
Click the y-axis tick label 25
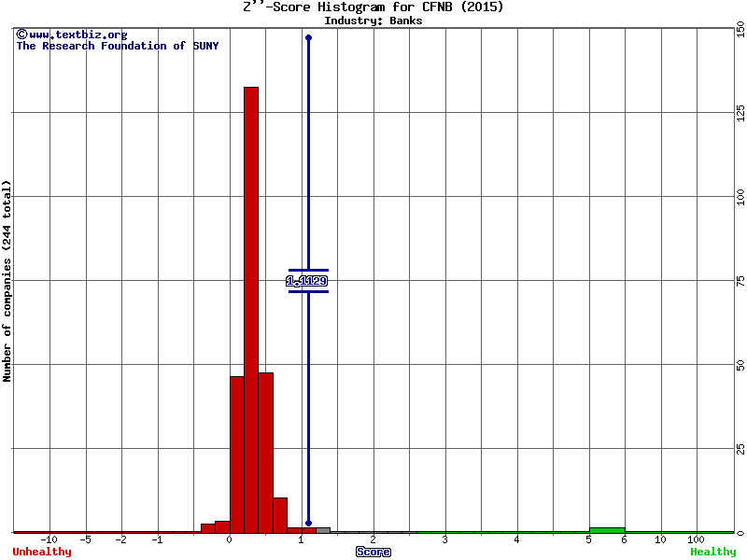point(740,449)
